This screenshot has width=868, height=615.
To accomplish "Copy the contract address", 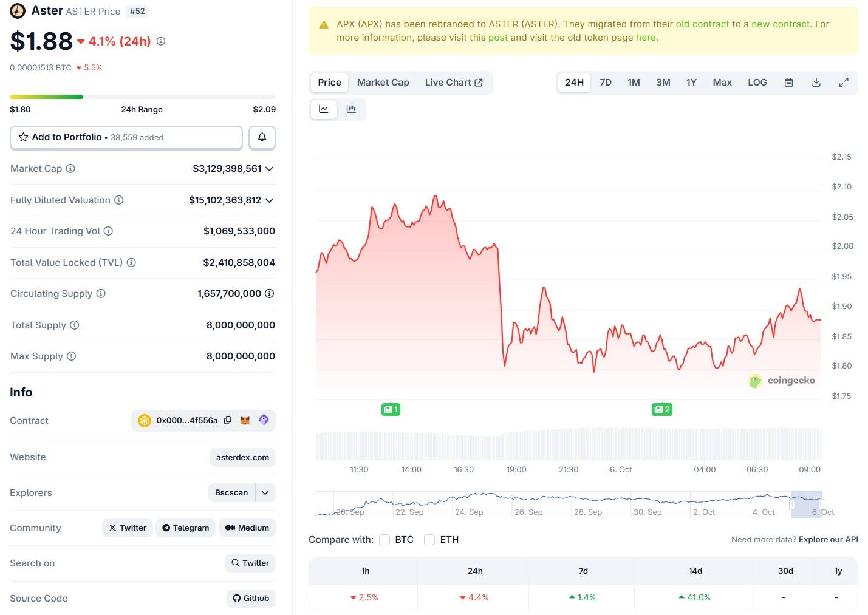I will [228, 420].
